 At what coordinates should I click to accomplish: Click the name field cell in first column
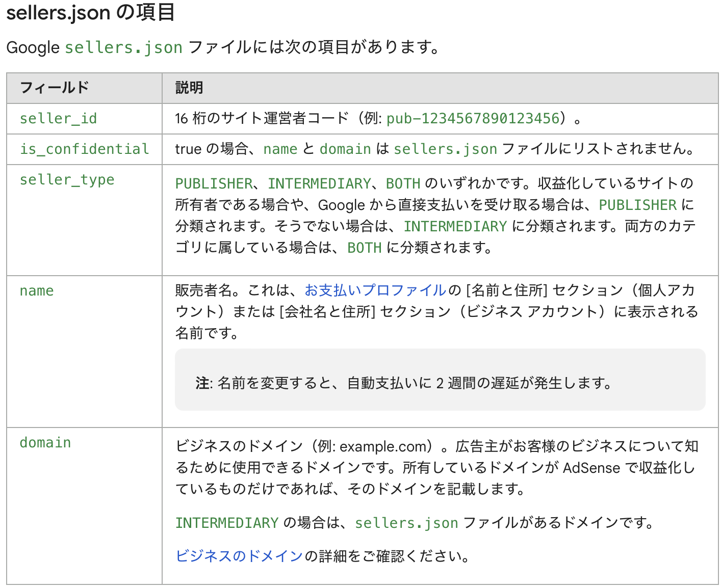[84, 352]
